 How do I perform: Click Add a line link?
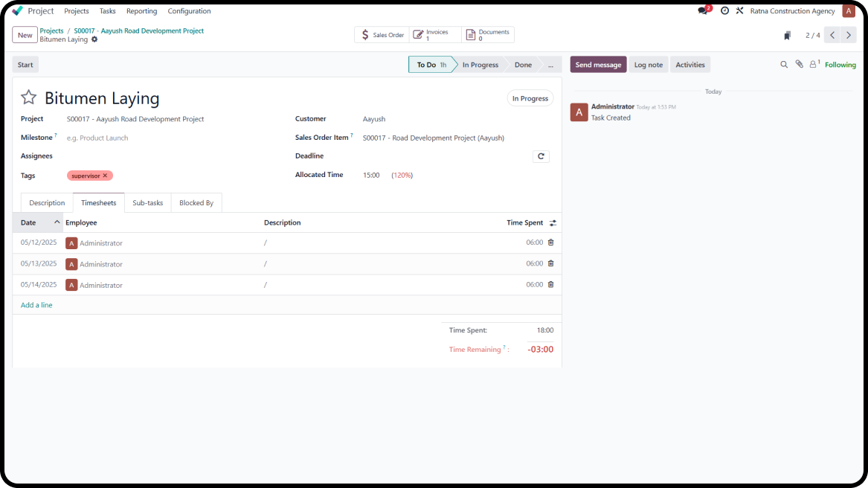tap(36, 305)
